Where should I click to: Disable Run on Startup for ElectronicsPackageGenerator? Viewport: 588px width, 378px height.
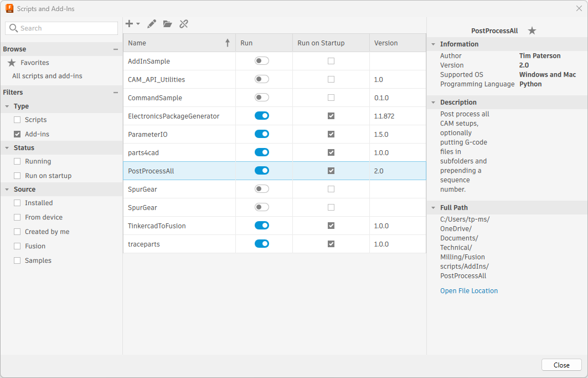point(331,116)
